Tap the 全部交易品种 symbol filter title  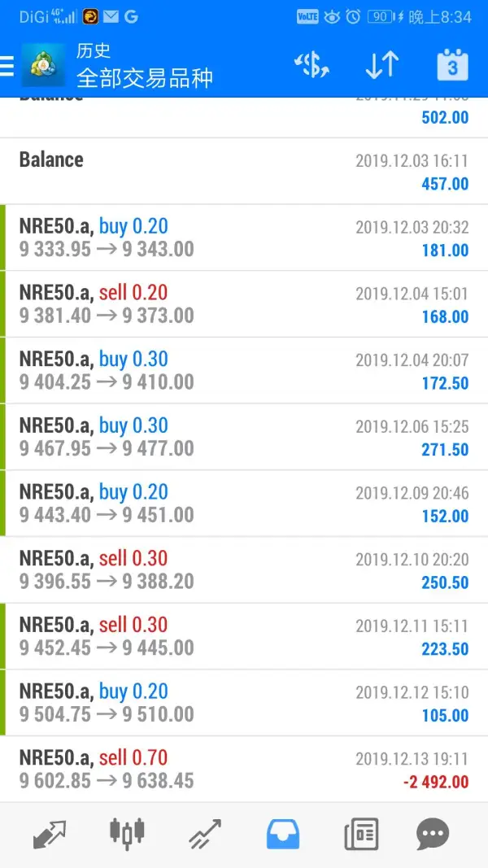(x=145, y=78)
